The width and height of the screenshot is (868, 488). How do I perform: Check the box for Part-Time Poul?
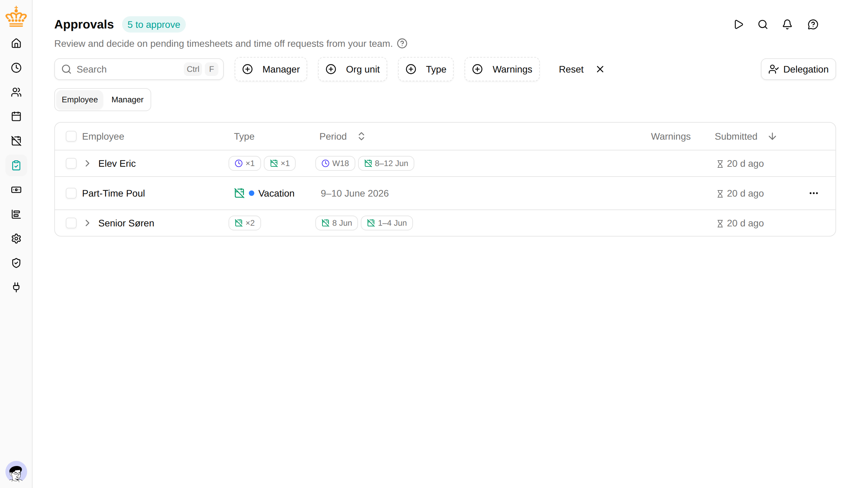click(71, 193)
